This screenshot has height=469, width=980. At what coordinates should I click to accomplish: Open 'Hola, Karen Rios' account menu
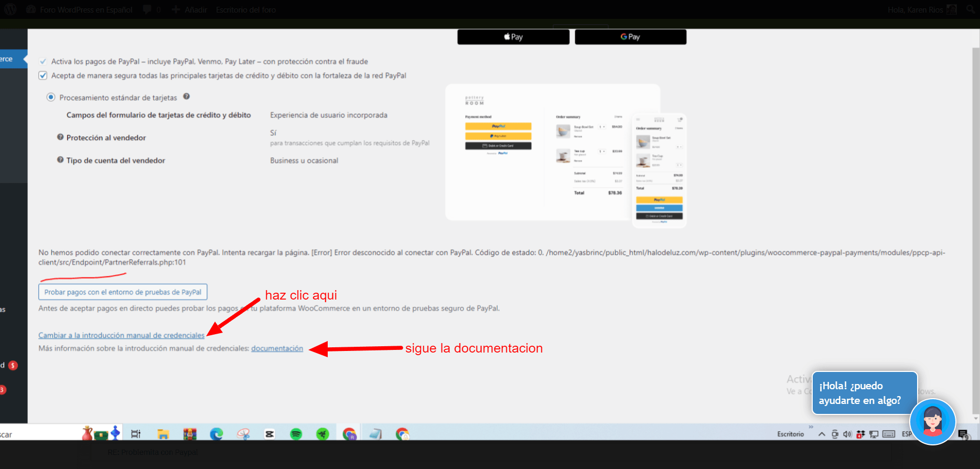coord(922,9)
